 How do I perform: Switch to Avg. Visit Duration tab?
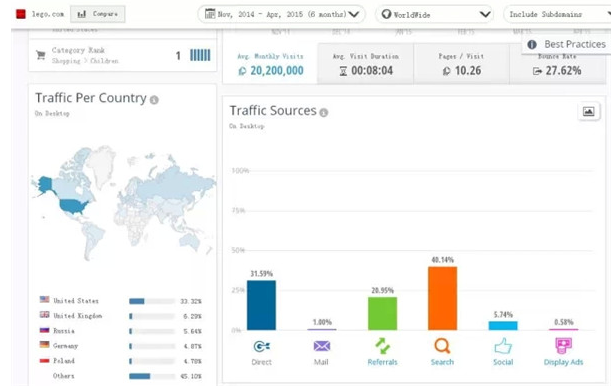(366, 64)
